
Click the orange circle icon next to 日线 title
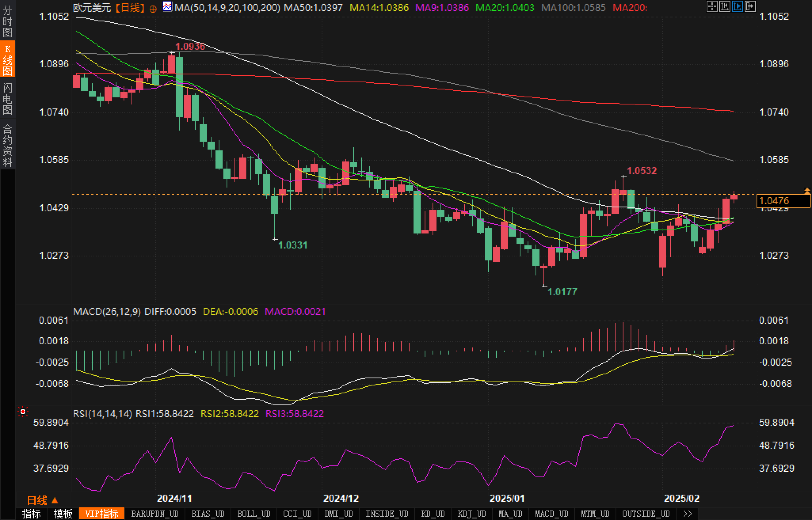(153, 9)
